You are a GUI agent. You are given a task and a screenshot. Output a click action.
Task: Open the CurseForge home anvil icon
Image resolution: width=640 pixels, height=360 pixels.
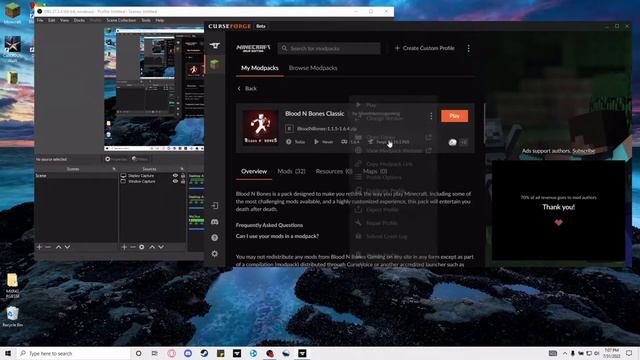click(x=215, y=46)
